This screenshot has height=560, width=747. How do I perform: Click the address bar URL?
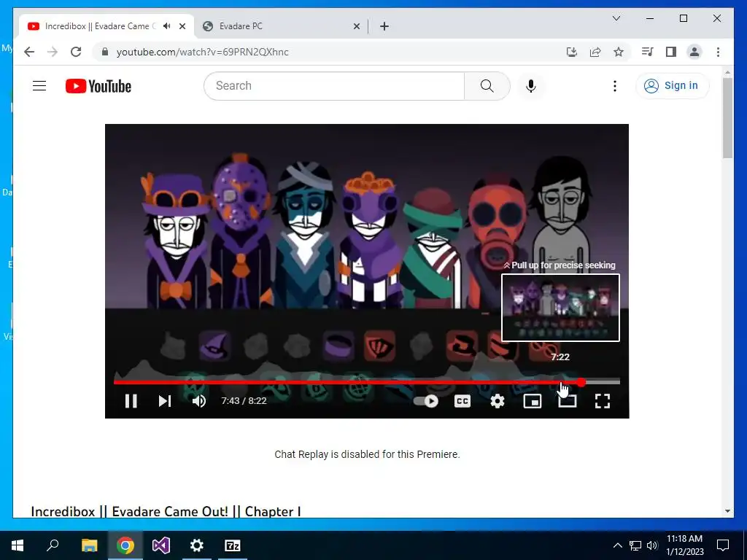tap(203, 52)
